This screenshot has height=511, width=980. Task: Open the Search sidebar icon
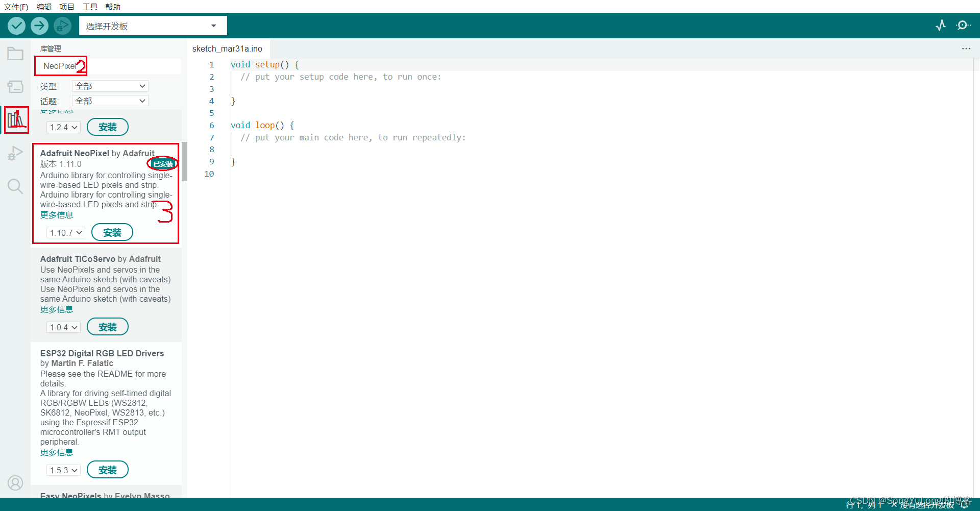(15, 186)
